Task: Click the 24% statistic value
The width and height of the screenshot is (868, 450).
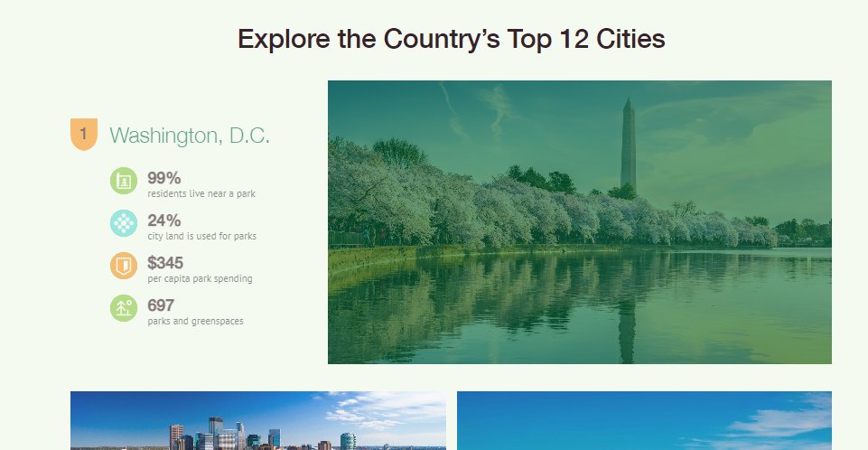Action: (x=163, y=220)
